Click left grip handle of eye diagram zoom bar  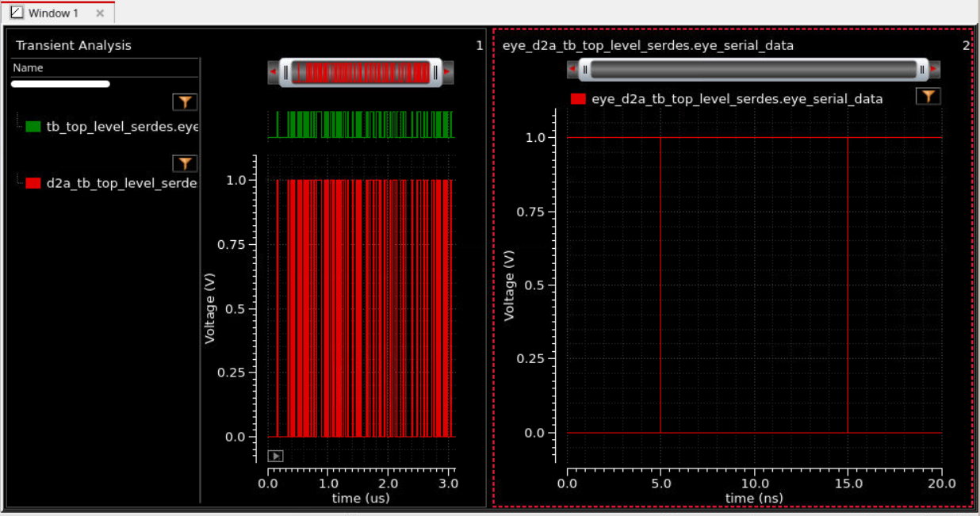click(585, 70)
